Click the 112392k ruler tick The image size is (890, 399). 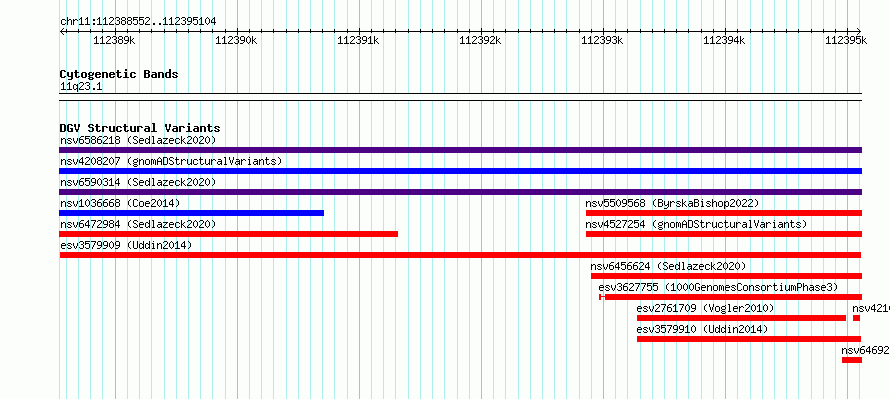pos(481,40)
